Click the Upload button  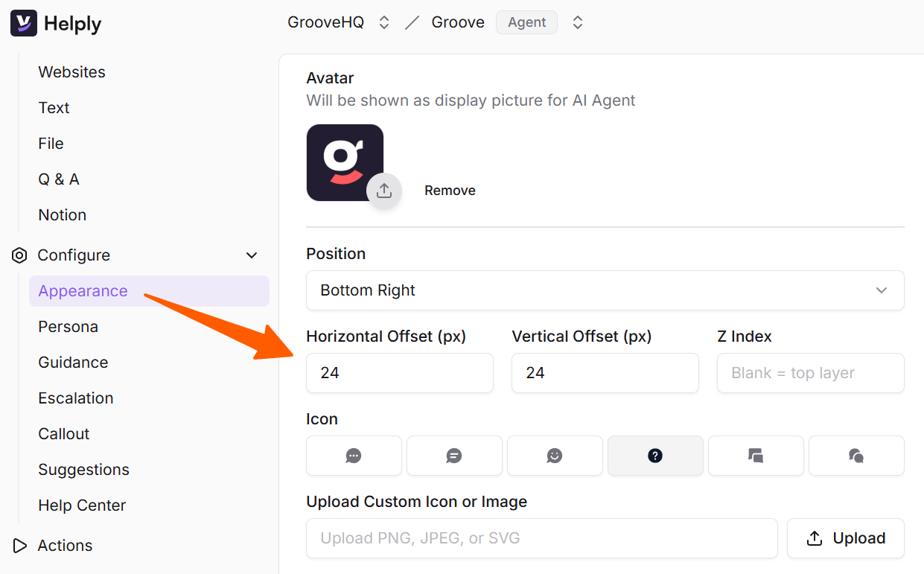pos(845,538)
